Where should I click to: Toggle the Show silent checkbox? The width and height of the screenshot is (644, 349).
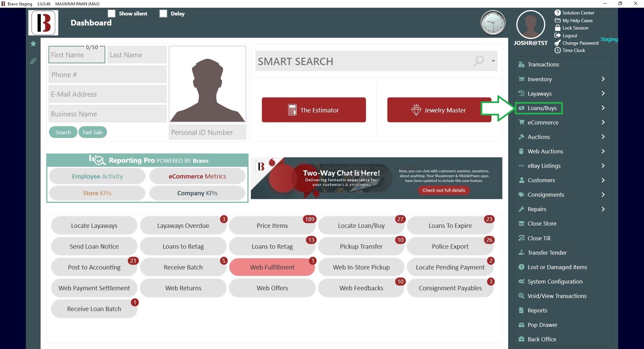[112, 13]
